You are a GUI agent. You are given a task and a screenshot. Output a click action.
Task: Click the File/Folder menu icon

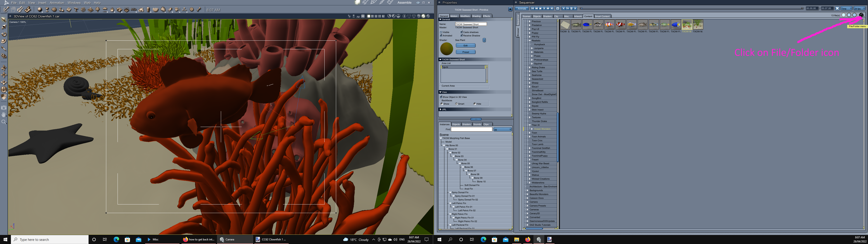861,15
